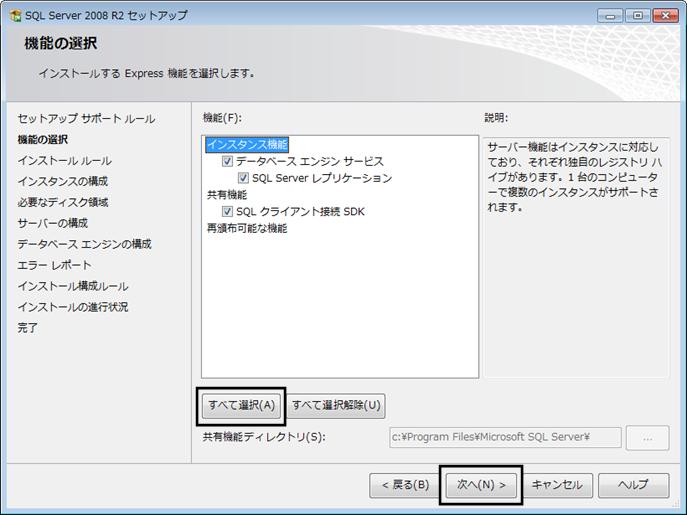Screen dimensions: 687x515
Task: Click the データベース エンジン サービス label text
Action: coord(310,161)
